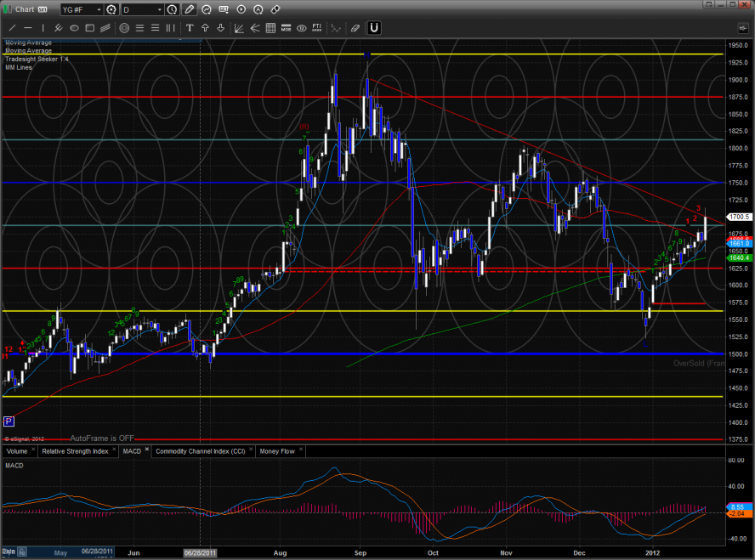
Task: Open the studies chart icon menu
Action: (207, 9)
